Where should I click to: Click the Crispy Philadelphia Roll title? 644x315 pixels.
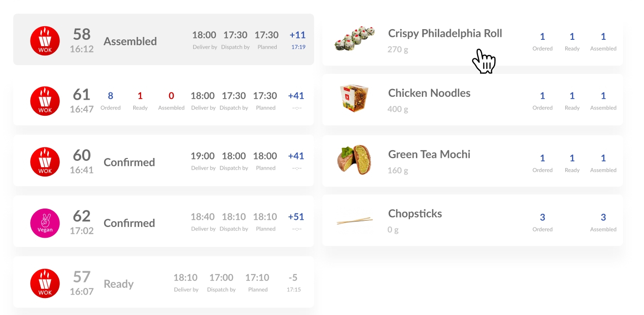(x=445, y=34)
